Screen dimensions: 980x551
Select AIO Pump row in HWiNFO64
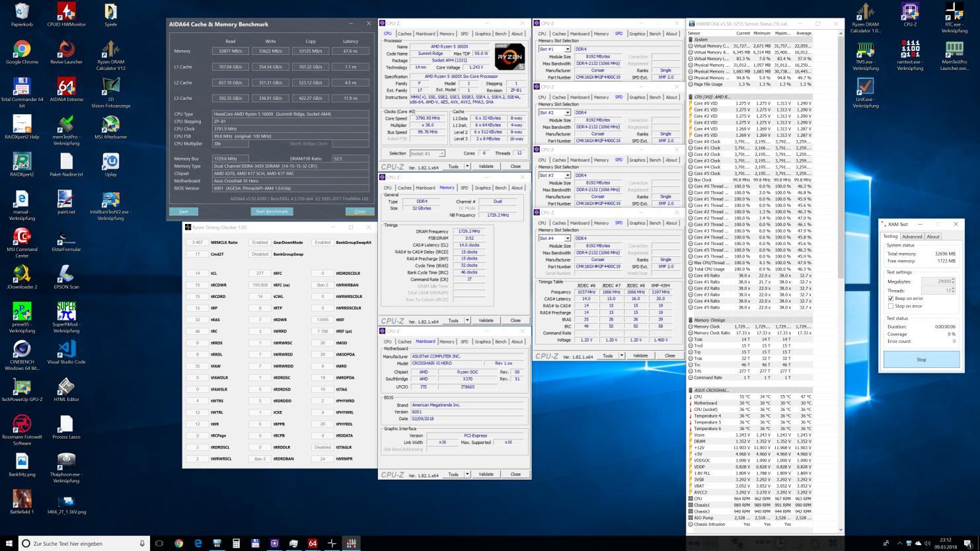pyautogui.click(x=750, y=518)
